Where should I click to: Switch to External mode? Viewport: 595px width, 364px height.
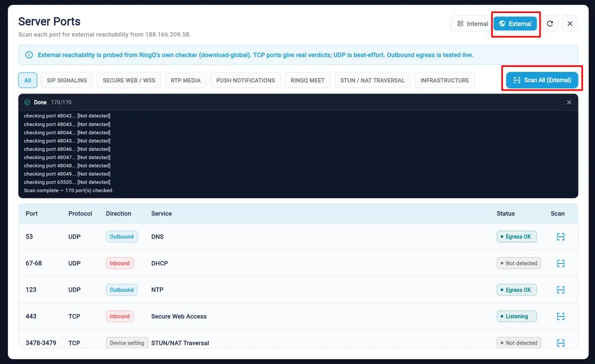(x=515, y=24)
